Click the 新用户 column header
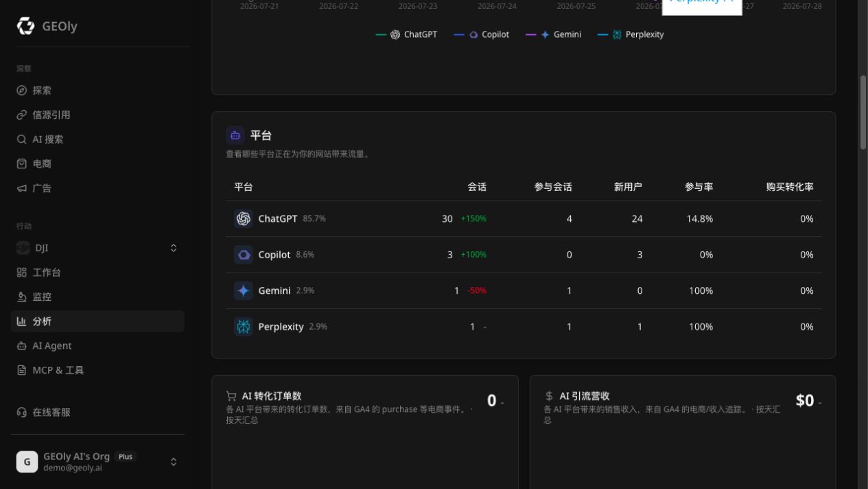Viewport: 868px width, 489px height. [628, 187]
